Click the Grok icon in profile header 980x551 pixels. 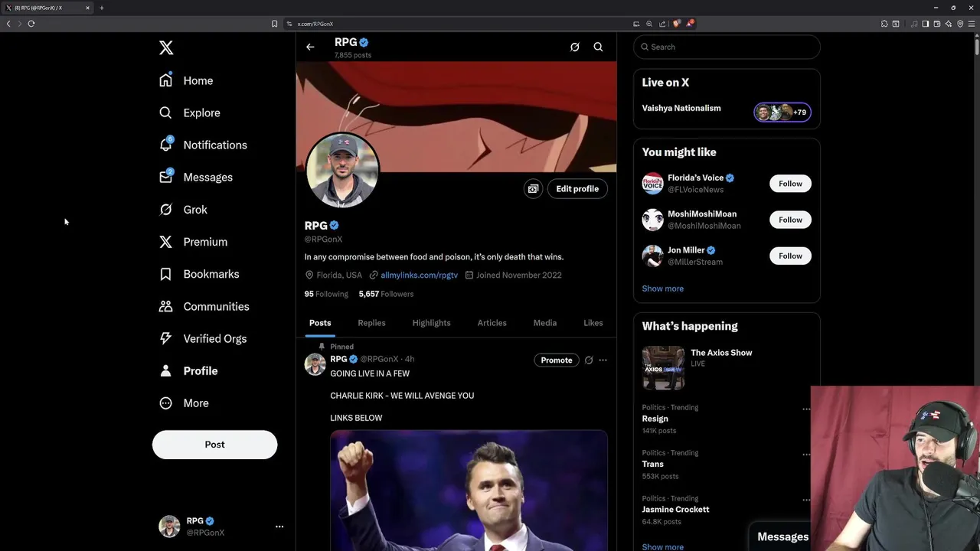point(575,47)
